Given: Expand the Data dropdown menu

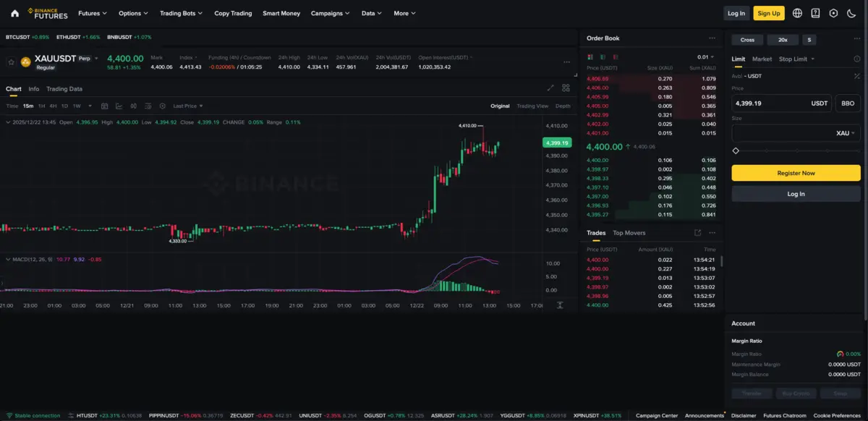Looking at the screenshot, I should [372, 13].
